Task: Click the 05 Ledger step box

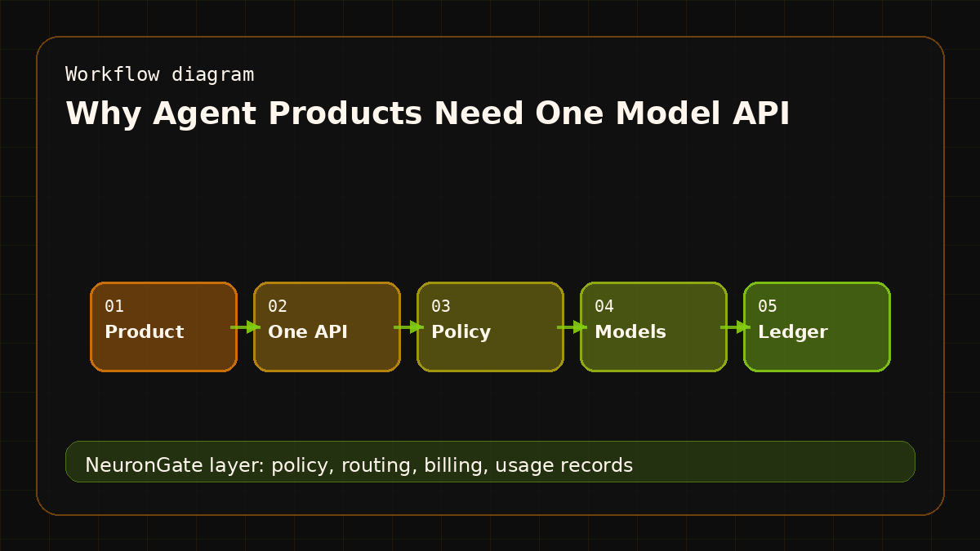Action: coord(817,327)
